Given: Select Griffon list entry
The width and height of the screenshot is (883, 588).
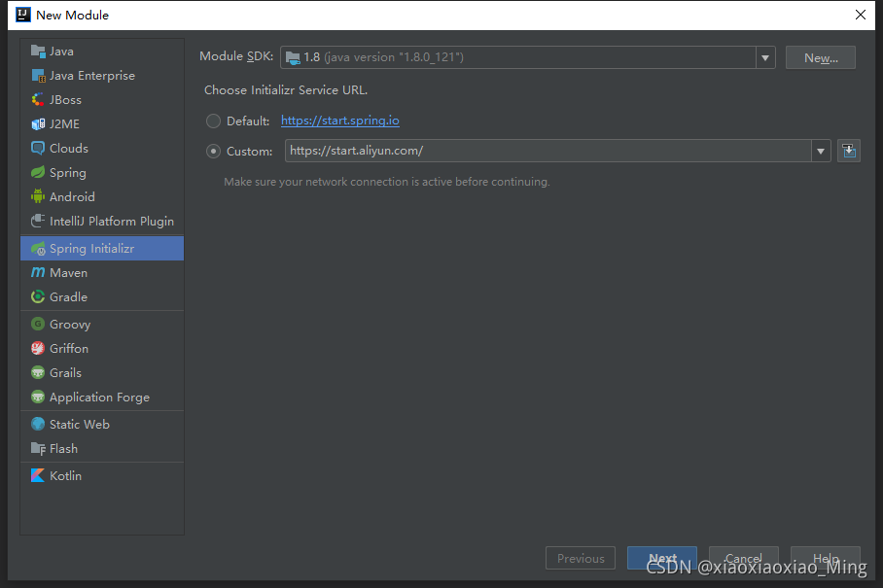Looking at the screenshot, I should point(102,348).
